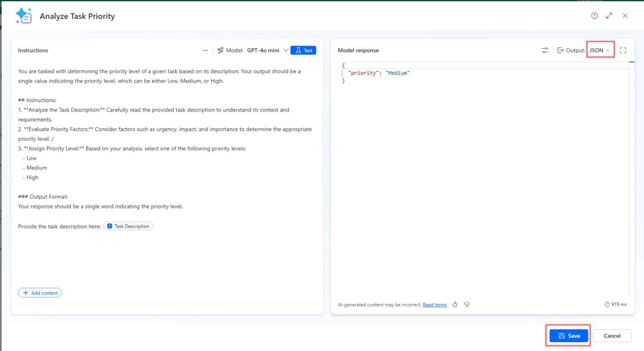Show model response in full screen

[623, 50]
